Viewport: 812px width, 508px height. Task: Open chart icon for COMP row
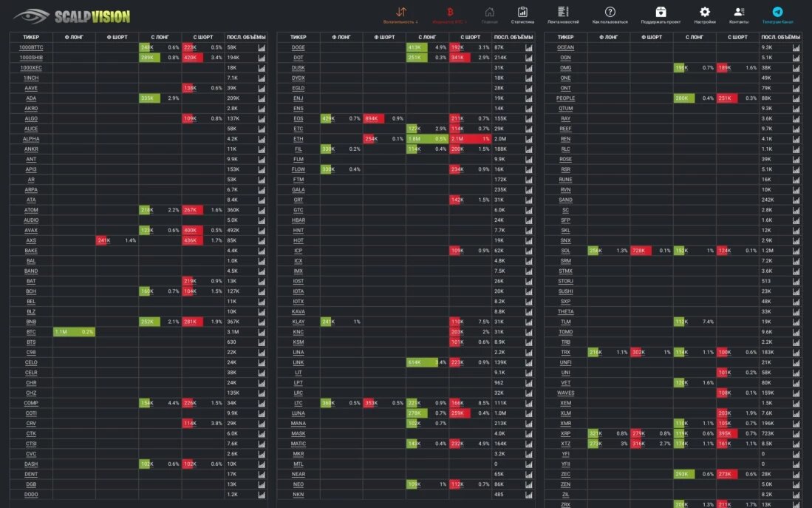(x=262, y=403)
